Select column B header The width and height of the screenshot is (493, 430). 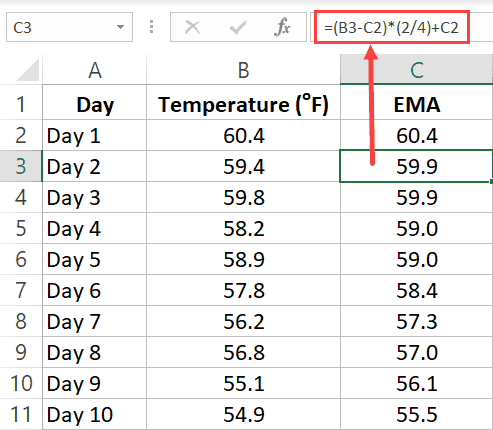[x=243, y=70]
